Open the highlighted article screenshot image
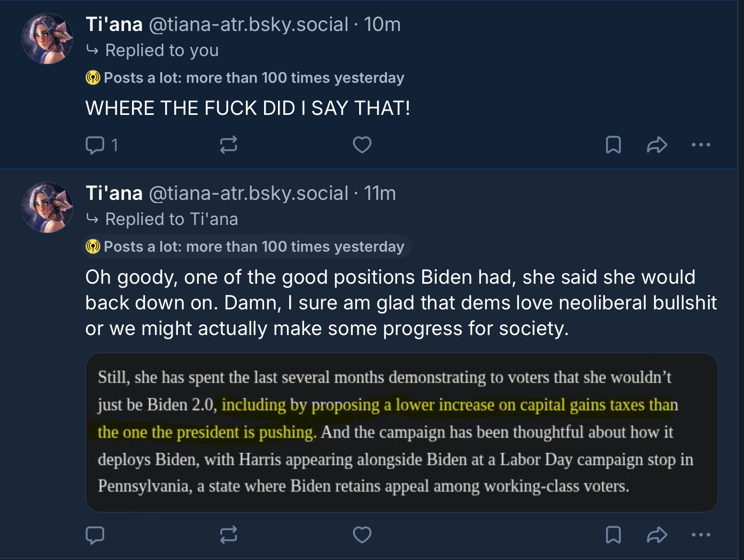744x560 pixels. click(401, 432)
